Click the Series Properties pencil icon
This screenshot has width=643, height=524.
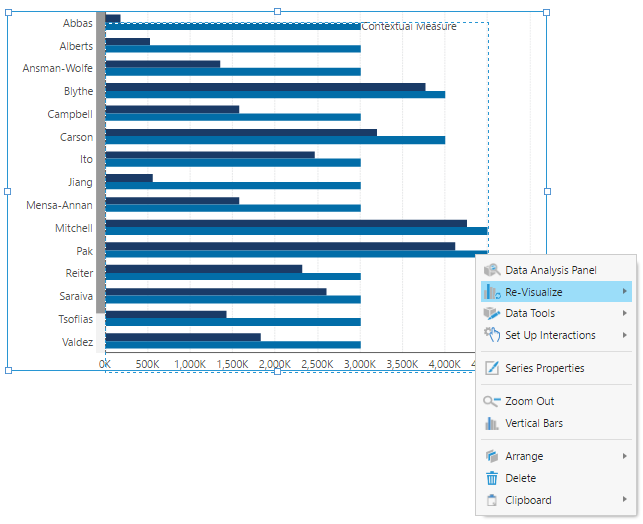tap(492, 368)
